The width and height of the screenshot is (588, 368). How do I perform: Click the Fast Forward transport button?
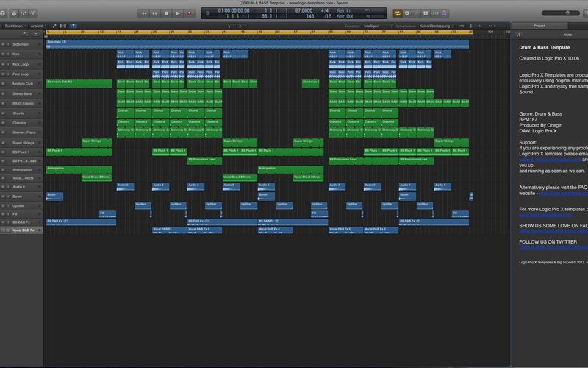tap(155, 13)
